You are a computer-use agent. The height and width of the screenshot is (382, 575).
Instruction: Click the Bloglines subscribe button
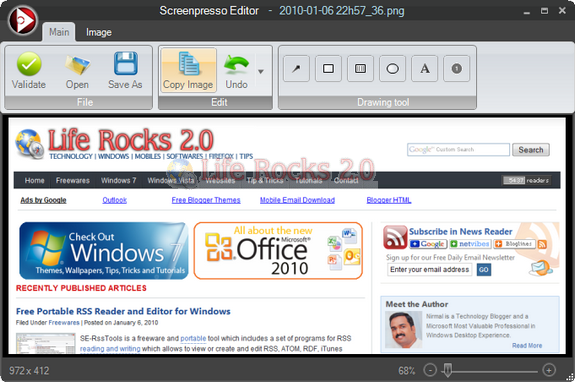pos(514,244)
